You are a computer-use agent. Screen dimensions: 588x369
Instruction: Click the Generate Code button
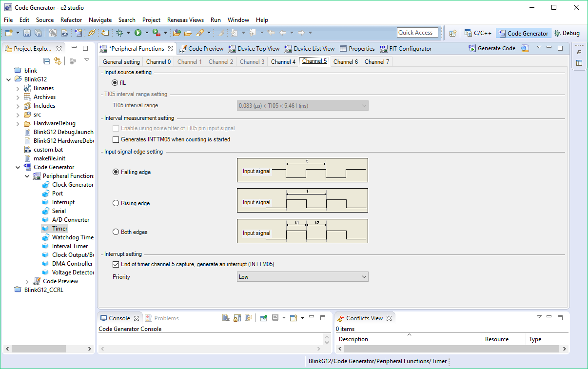492,48
